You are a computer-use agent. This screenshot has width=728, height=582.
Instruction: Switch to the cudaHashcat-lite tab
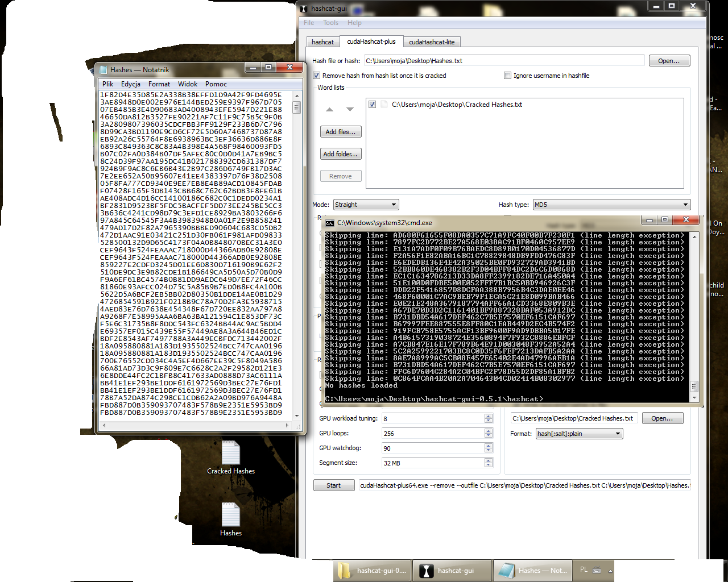(x=432, y=42)
